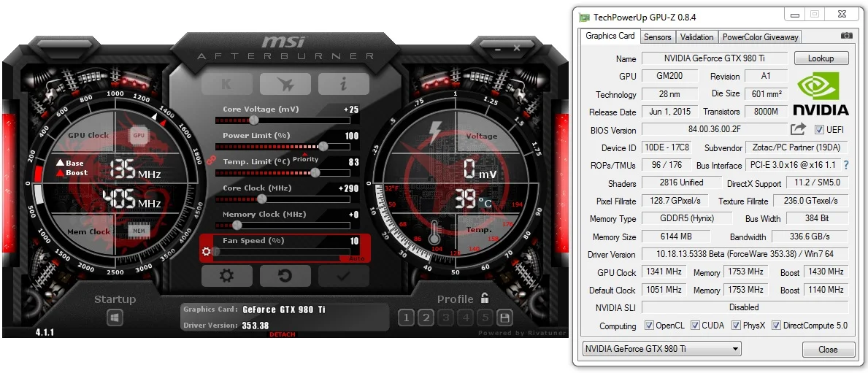
Task: Click the GPU chip icon on the clock gauge
Action: tap(139, 135)
